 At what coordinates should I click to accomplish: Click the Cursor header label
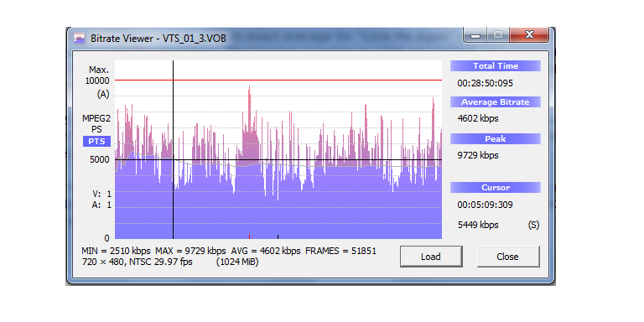click(496, 188)
